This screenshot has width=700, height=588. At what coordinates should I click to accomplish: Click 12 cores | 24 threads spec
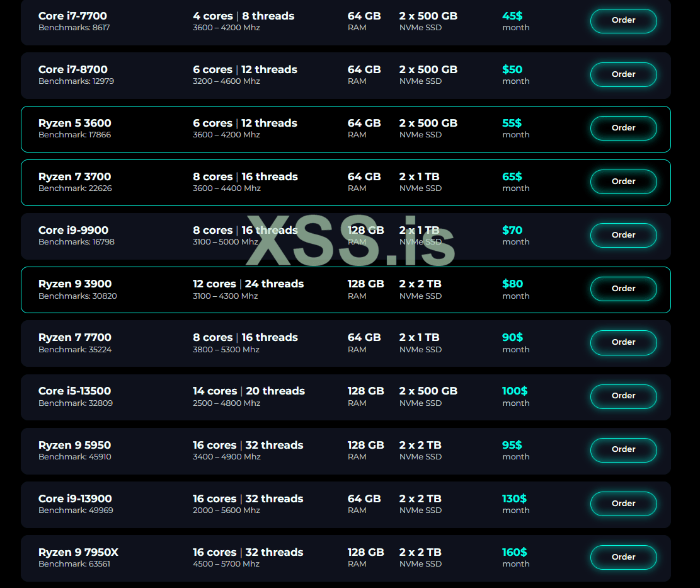click(248, 284)
